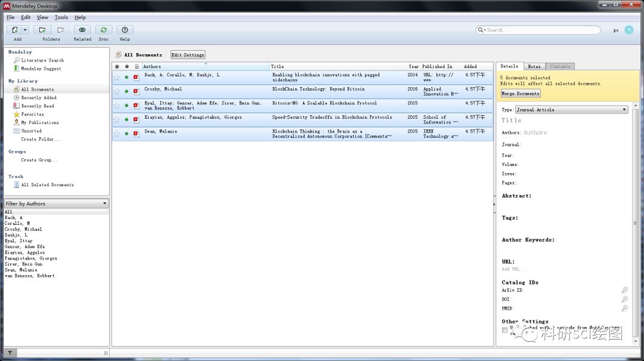The width and height of the screenshot is (644, 361).
Task: Open My Publications in the sidebar
Action: (x=40, y=122)
